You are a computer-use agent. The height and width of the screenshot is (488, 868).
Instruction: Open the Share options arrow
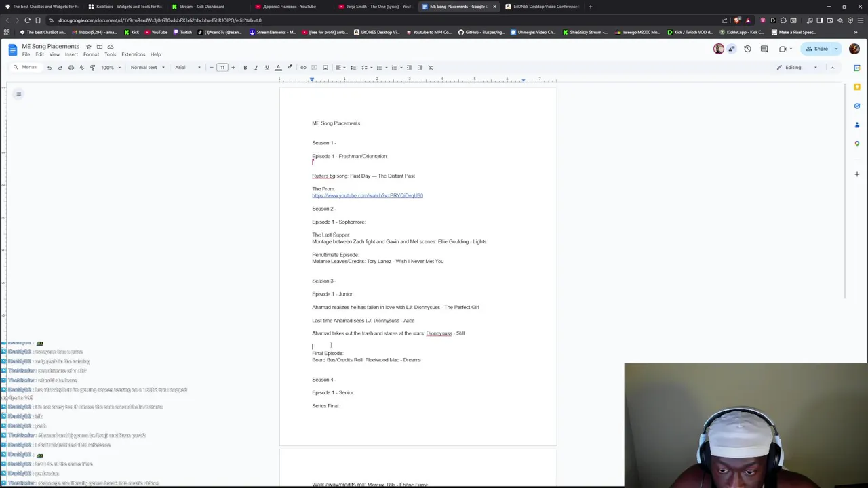point(837,49)
